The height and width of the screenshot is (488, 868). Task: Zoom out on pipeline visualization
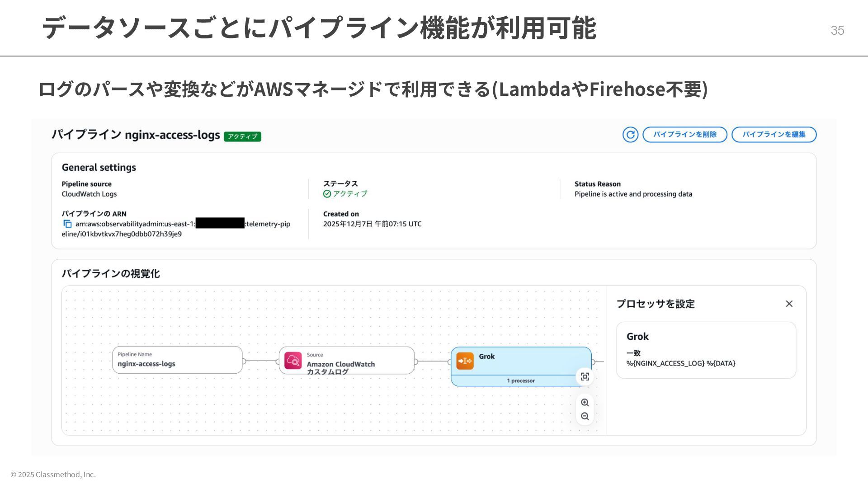point(585,417)
